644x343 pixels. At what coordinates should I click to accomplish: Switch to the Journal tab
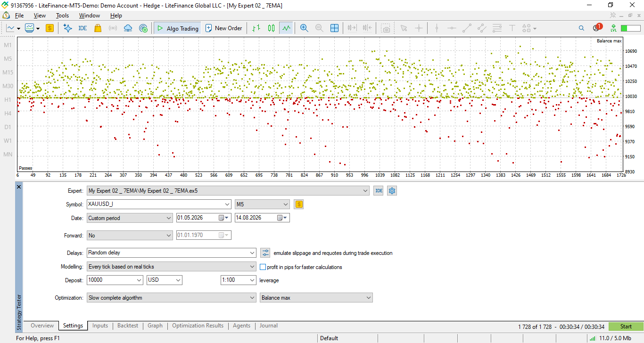[x=268, y=326]
